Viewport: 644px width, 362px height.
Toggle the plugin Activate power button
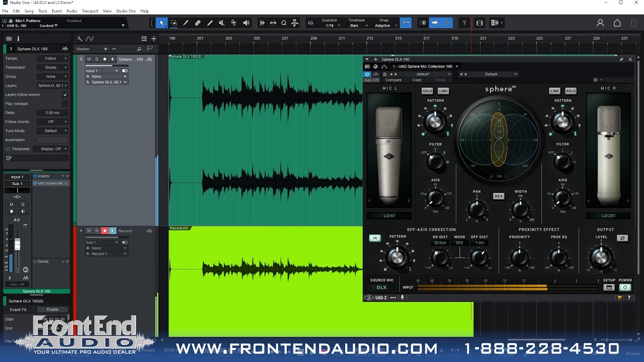coord(367,74)
